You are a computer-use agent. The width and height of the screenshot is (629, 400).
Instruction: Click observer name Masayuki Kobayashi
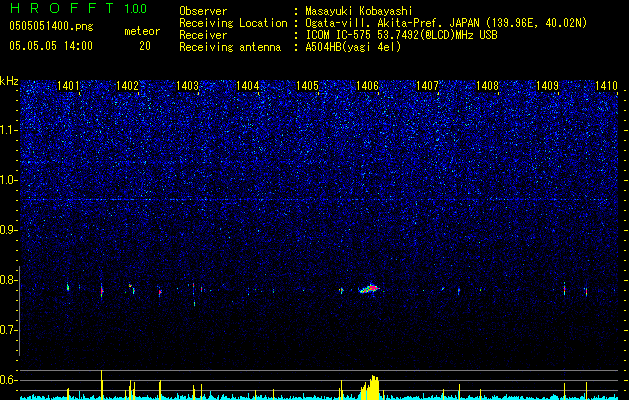tap(359, 11)
